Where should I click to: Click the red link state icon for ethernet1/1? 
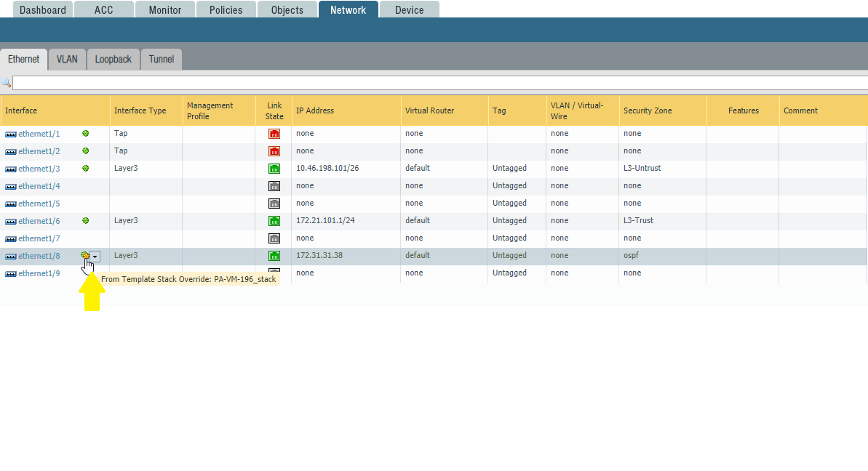pyautogui.click(x=274, y=134)
